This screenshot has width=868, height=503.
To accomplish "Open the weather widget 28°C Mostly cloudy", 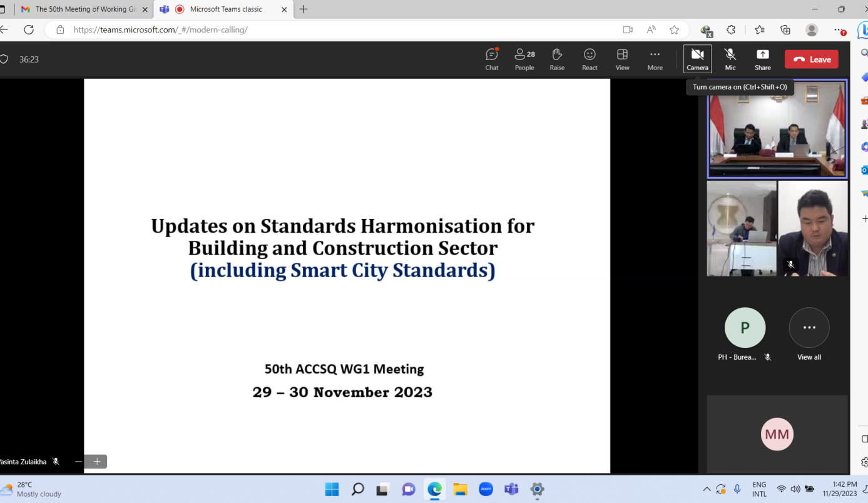I will pyautogui.click(x=31, y=489).
